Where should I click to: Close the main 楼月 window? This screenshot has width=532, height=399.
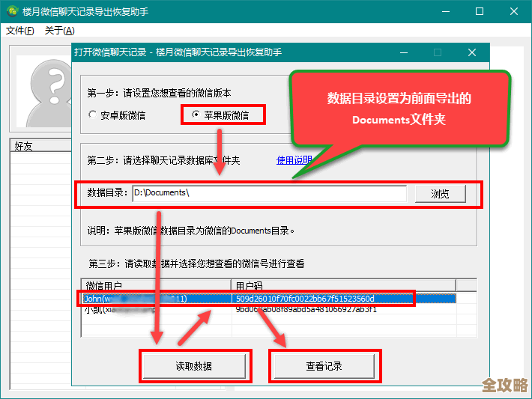click(514, 11)
